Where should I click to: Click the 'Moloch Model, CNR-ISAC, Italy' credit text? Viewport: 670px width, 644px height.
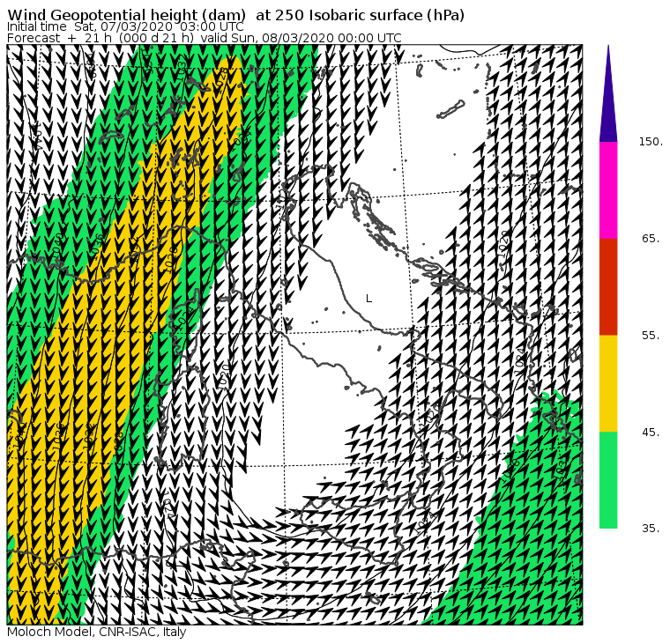point(97,632)
